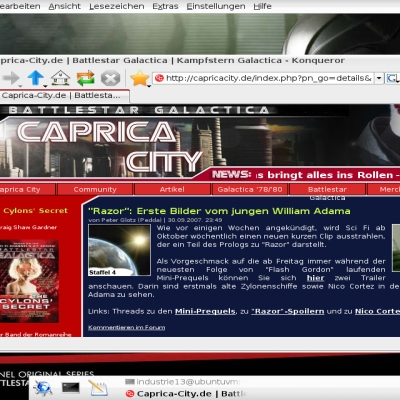Click the author line Peter Glotz (Pedda)
This screenshot has width=400, height=400.
click(x=125, y=220)
